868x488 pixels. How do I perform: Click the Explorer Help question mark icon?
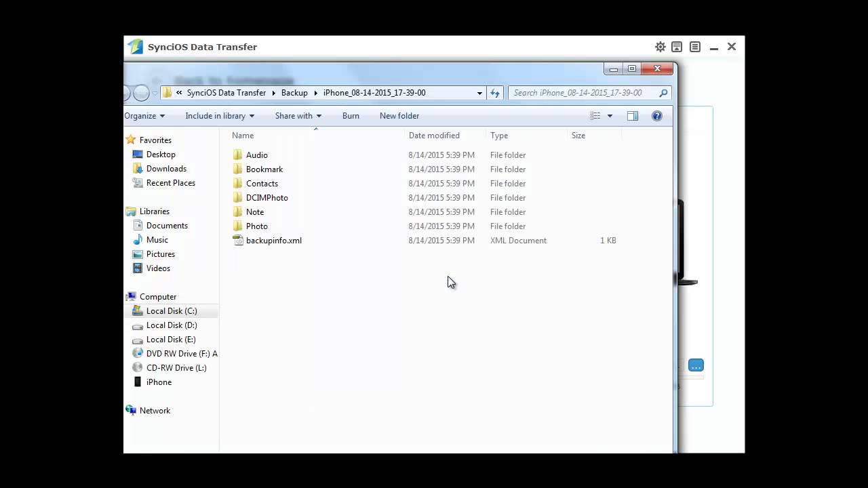[656, 116]
